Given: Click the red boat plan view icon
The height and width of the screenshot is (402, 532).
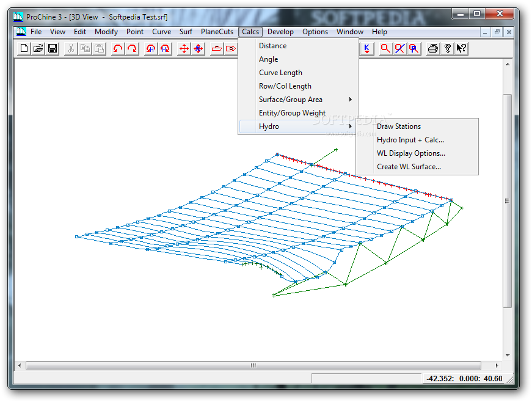Looking at the screenshot, I should pyautogui.click(x=231, y=48).
